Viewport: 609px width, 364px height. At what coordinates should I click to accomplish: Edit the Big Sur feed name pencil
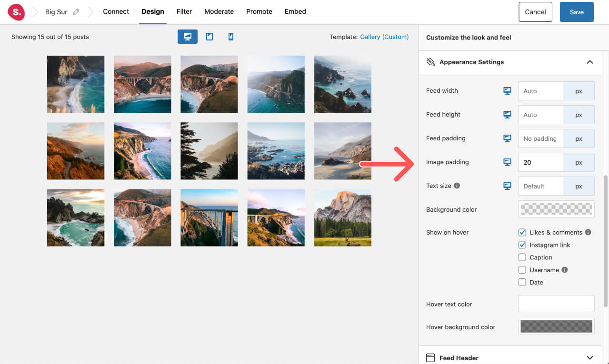(x=76, y=12)
